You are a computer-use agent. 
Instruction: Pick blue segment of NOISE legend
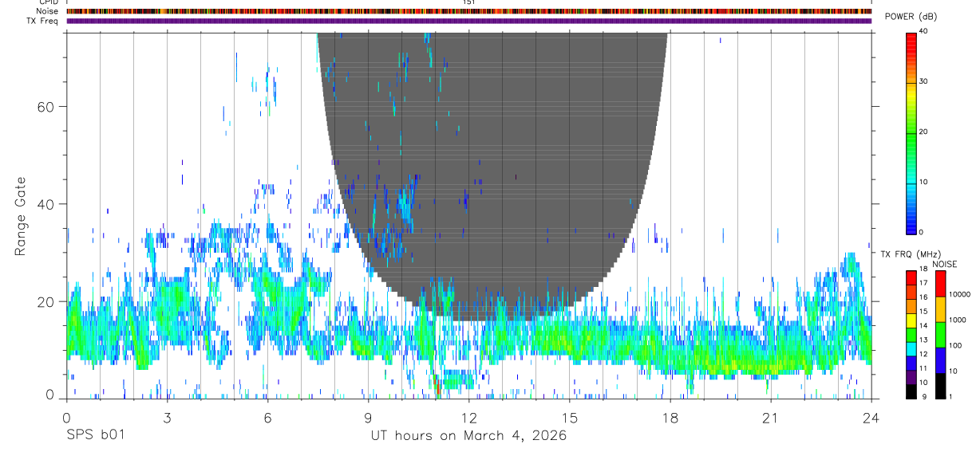pos(940,360)
